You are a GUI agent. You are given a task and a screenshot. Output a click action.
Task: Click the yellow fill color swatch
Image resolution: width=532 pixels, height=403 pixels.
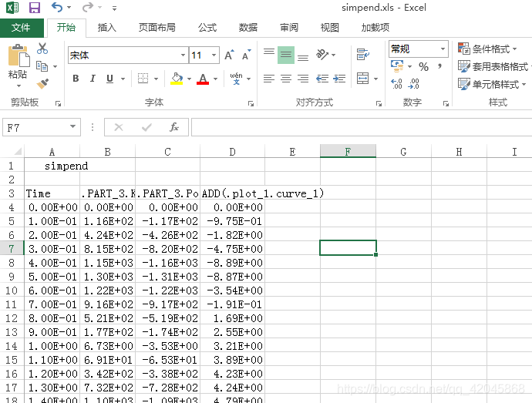[x=177, y=79]
